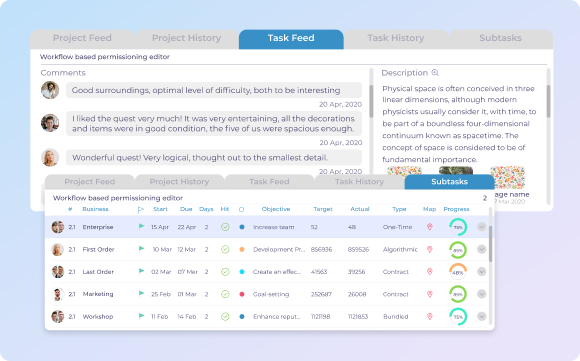The width and height of the screenshot is (580, 361).
Task: Select the blue Subtasks tab in front window
Action: (x=449, y=182)
